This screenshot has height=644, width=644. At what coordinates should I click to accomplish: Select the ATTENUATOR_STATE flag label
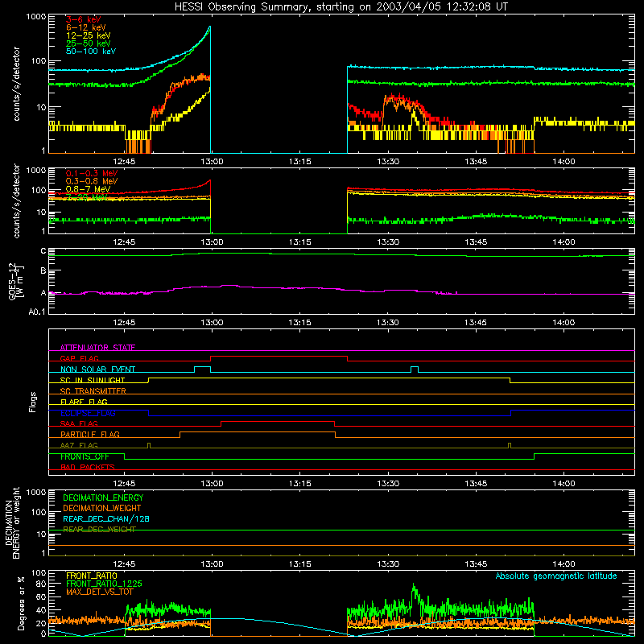97,348
